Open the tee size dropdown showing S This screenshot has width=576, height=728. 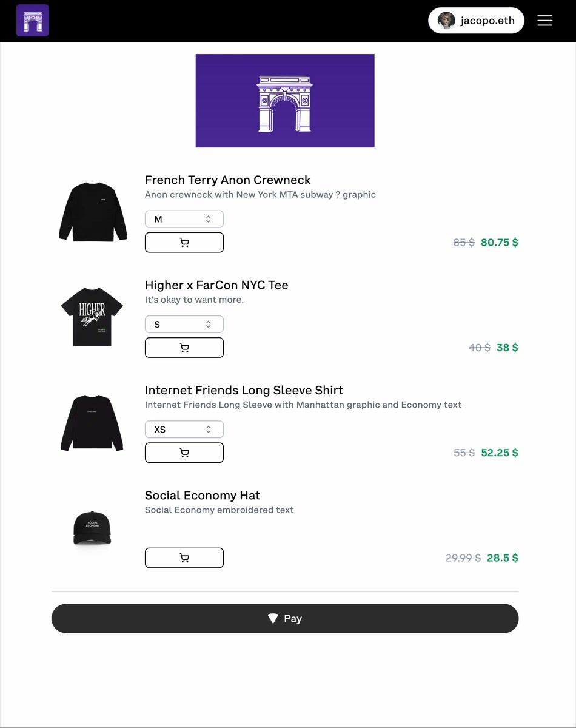point(184,324)
